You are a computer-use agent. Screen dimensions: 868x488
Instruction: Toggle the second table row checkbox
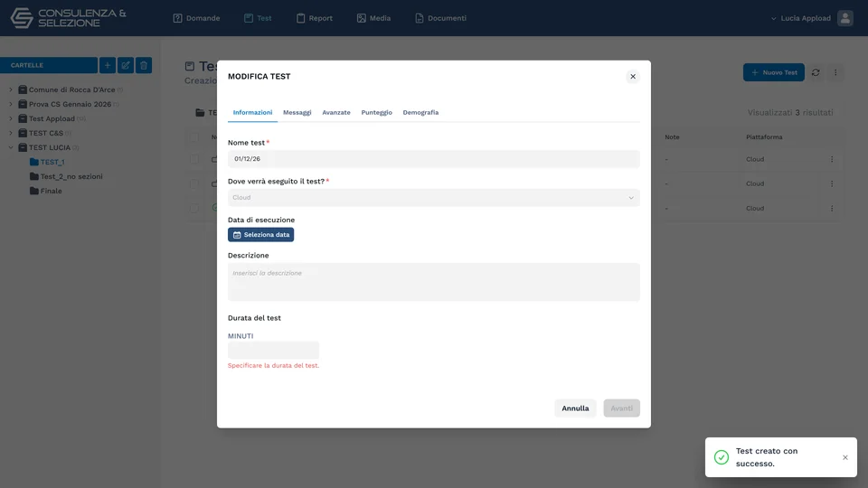pyautogui.click(x=193, y=183)
